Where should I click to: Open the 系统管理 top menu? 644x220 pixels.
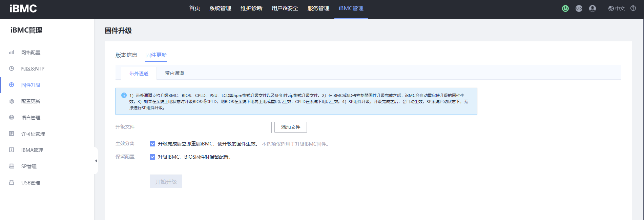tap(220, 8)
